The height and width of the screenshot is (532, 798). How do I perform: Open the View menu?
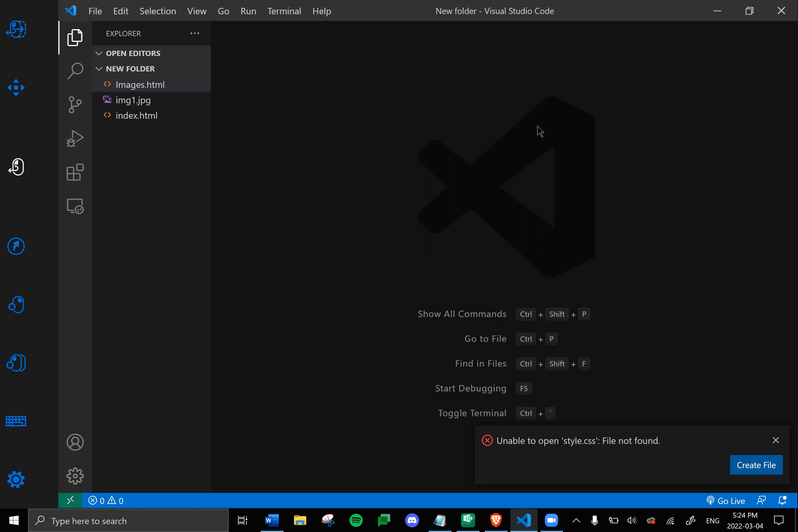click(197, 11)
